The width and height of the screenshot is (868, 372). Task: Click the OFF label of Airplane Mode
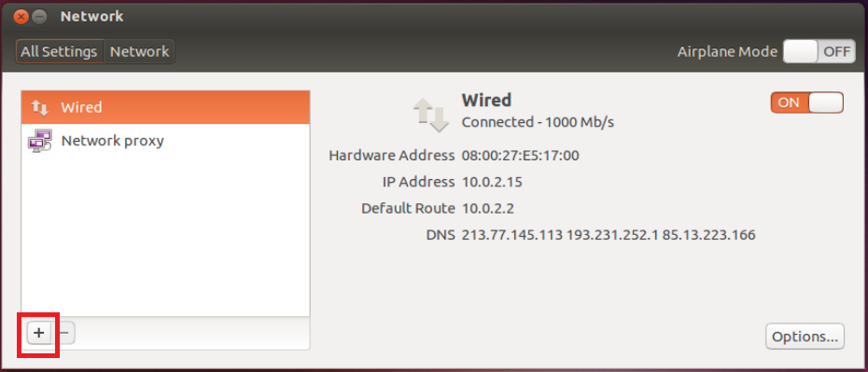[x=836, y=52]
